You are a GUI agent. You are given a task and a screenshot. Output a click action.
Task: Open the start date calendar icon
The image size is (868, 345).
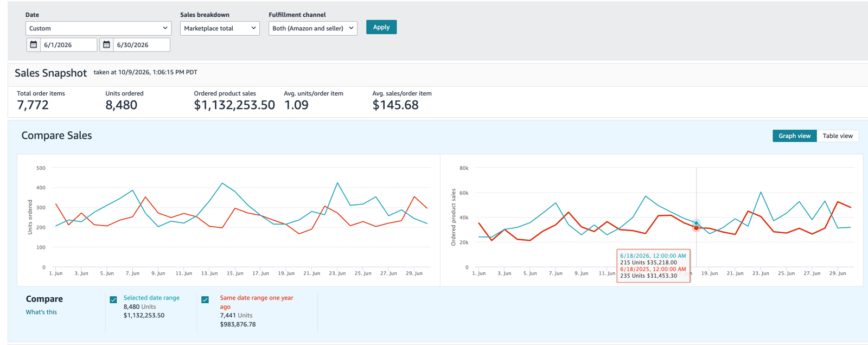(34, 44)
